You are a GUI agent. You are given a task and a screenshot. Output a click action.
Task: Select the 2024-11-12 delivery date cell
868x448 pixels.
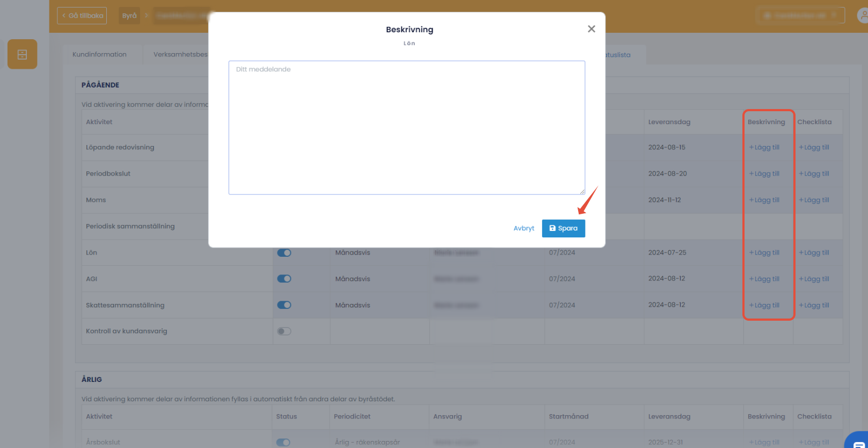665,200
